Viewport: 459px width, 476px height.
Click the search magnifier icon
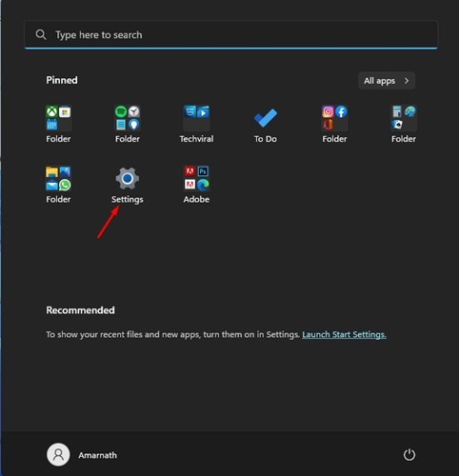click(41, 34)
